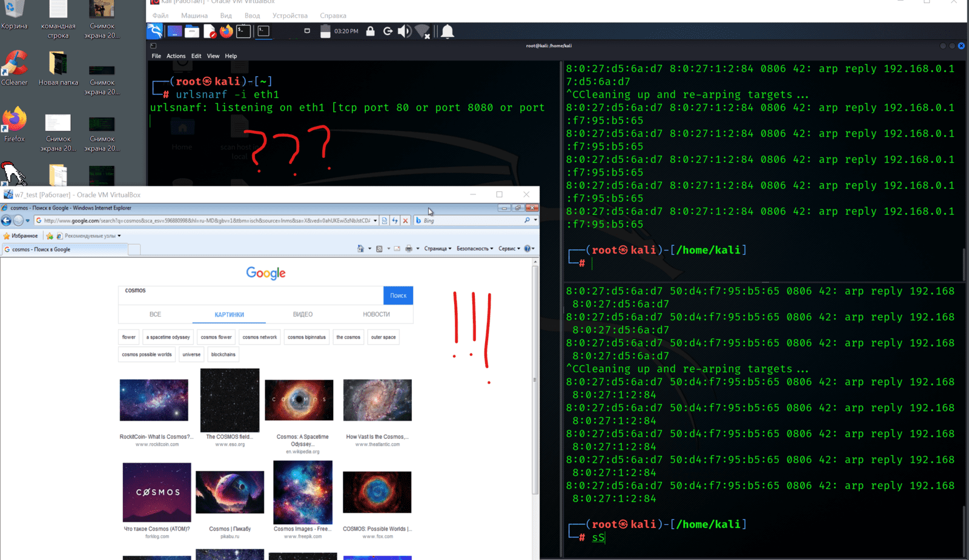Open Kali applications menu dragon icon

pyautogui.click(x=155, y=31)
